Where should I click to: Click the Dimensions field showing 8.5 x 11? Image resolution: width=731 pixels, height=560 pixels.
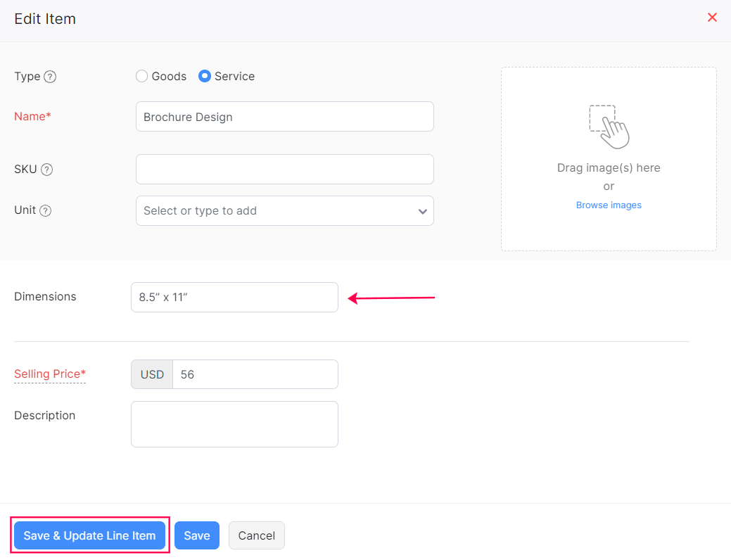coord(234,297)
